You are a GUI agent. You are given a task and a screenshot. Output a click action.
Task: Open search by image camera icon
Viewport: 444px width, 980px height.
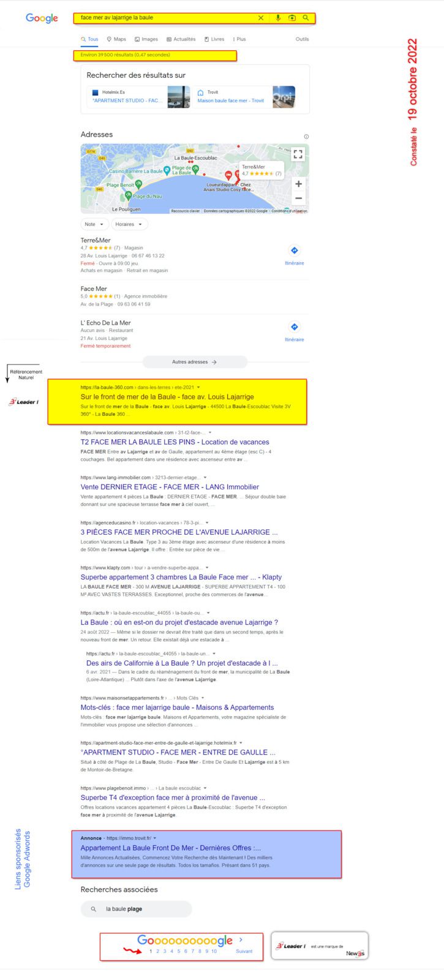pyautogui.click(x=292, y=18)
